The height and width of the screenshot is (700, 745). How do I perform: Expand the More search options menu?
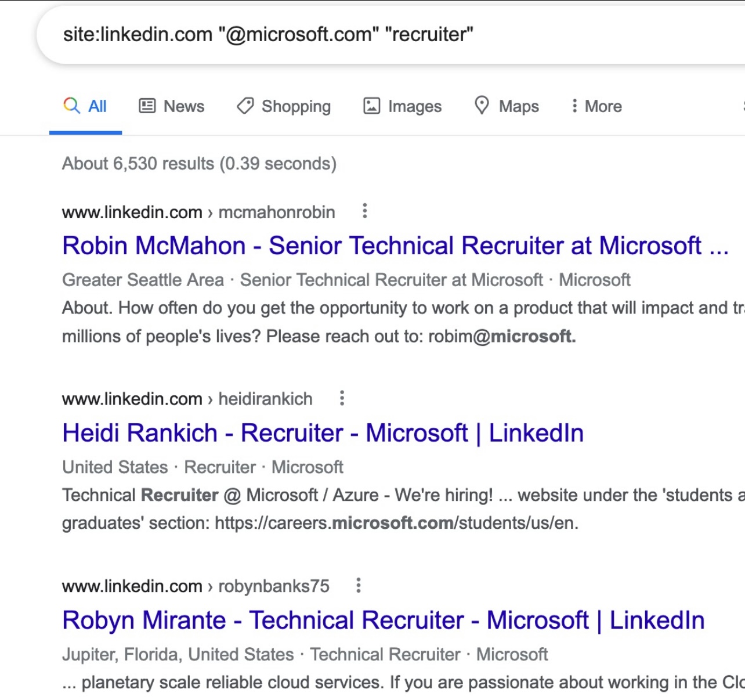596,106
